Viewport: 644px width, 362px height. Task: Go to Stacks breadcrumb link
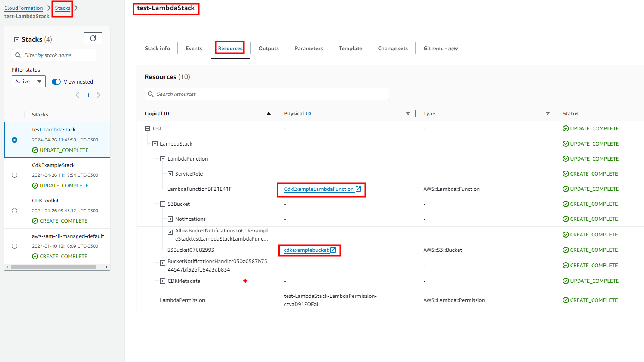62,8
